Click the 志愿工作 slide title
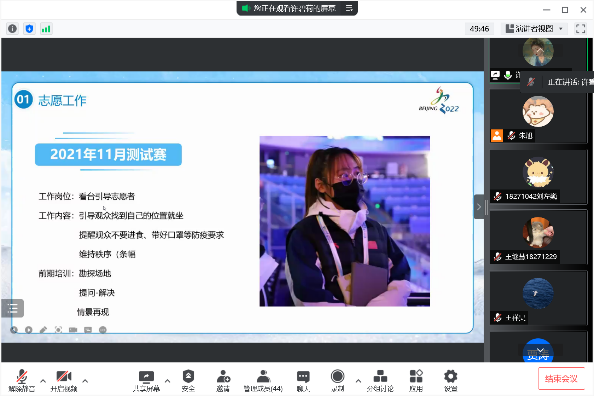This screenshot has width=594, height=396. pos(62,100)
